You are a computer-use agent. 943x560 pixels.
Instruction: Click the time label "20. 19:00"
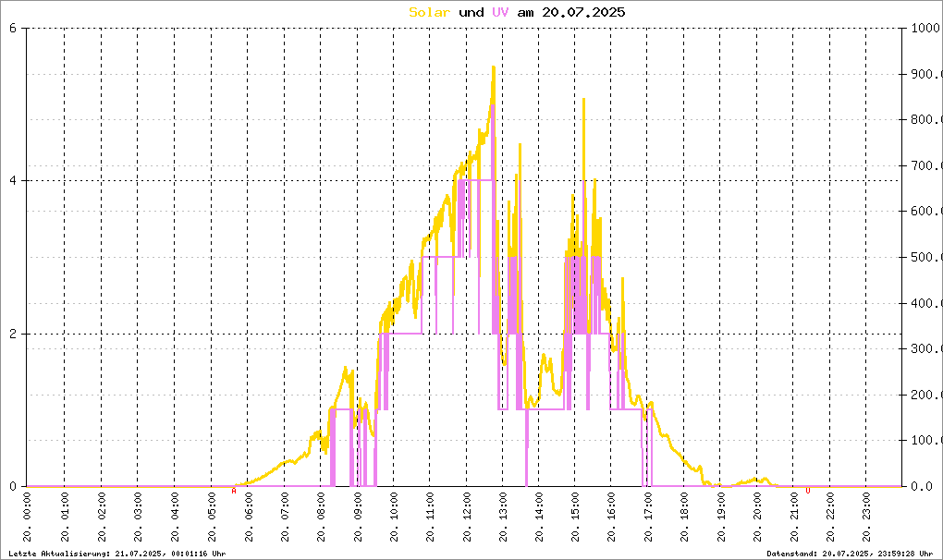pyautogui.click(x=721, y=517)
